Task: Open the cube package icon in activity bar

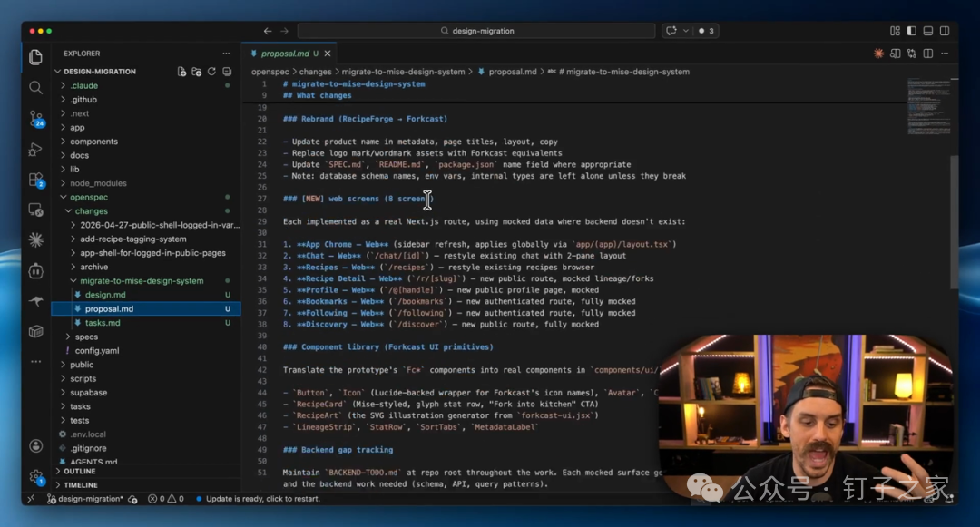Action: tap(35, 332)
